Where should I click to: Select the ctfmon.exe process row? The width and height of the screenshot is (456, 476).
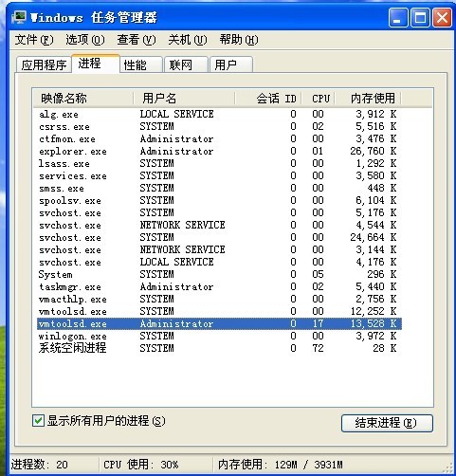(219, 138)
